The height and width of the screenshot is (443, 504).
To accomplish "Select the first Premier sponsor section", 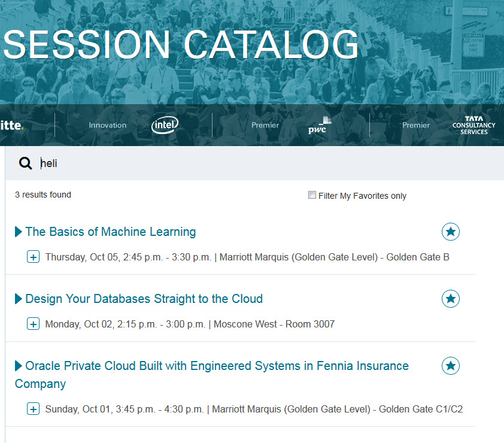I will tap(265, 125).
